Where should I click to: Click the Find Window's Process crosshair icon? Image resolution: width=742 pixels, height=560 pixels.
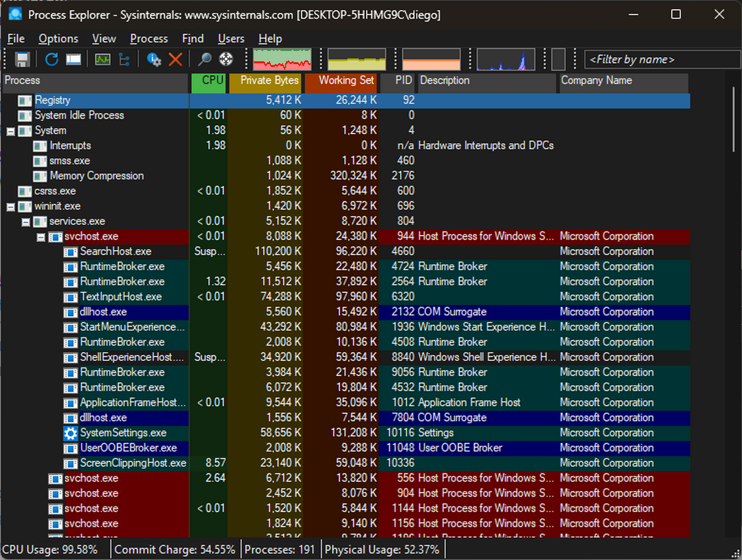click(x=226, y=59)
